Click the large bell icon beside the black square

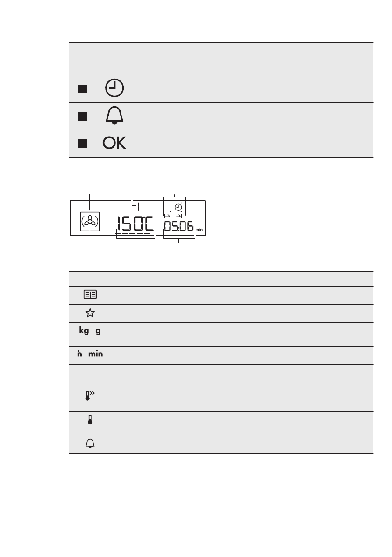pos(115,116)
